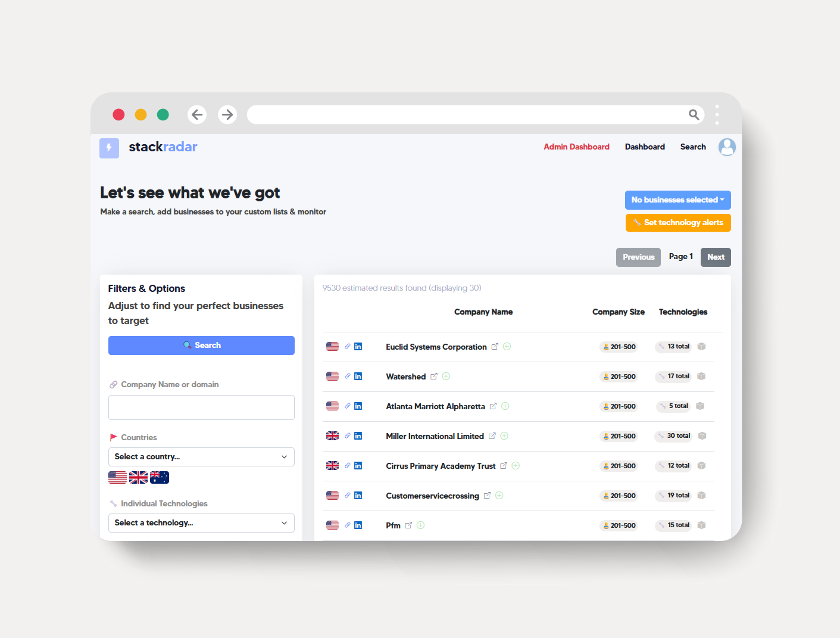Open the browser three-dot menu
Image resolution: width=840 pixels, height=638 pixels.
click(x=717, y=114)
